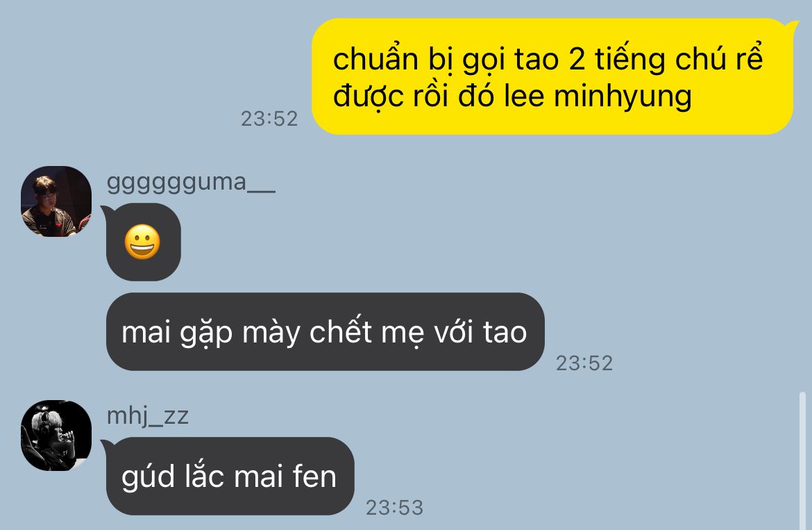The image size is (812, 530).
Task: Open ggggguma__ profile picture
Action: (56, 201)
